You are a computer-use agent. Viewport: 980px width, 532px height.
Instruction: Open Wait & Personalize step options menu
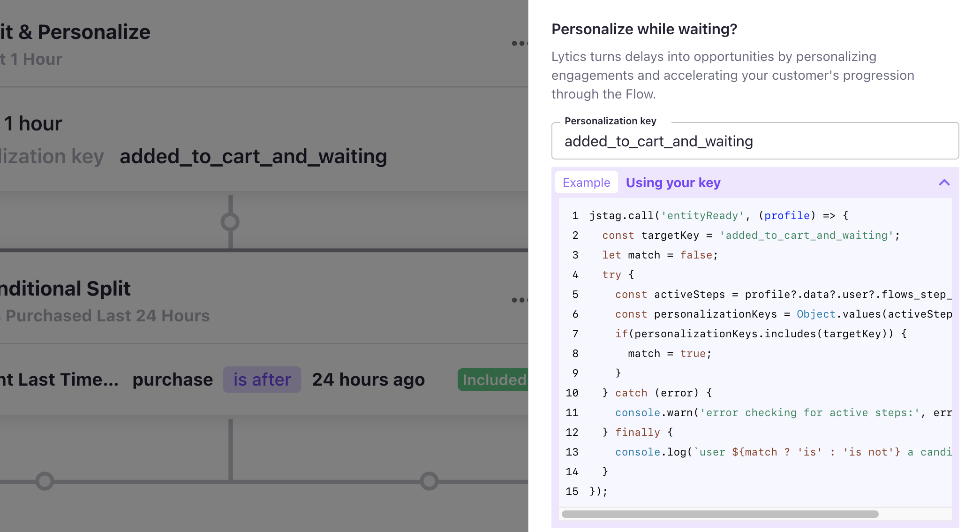(519, 43)
